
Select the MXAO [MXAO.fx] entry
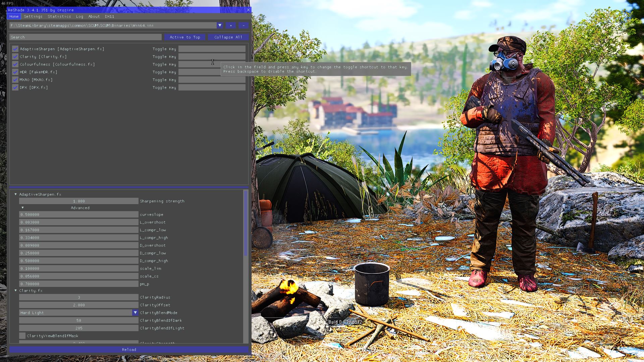click(36, 80)
